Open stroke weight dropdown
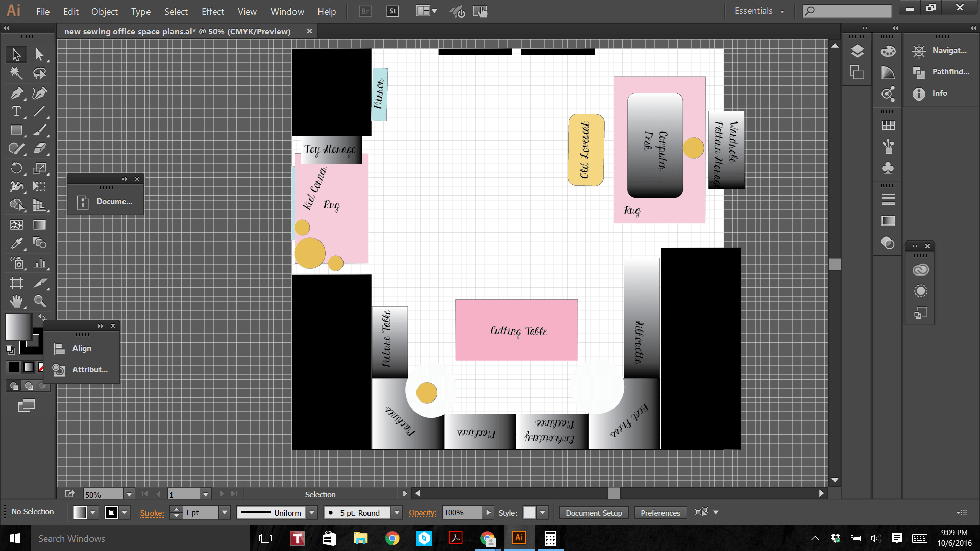This screenshot has height=551, width=980. 225,513
